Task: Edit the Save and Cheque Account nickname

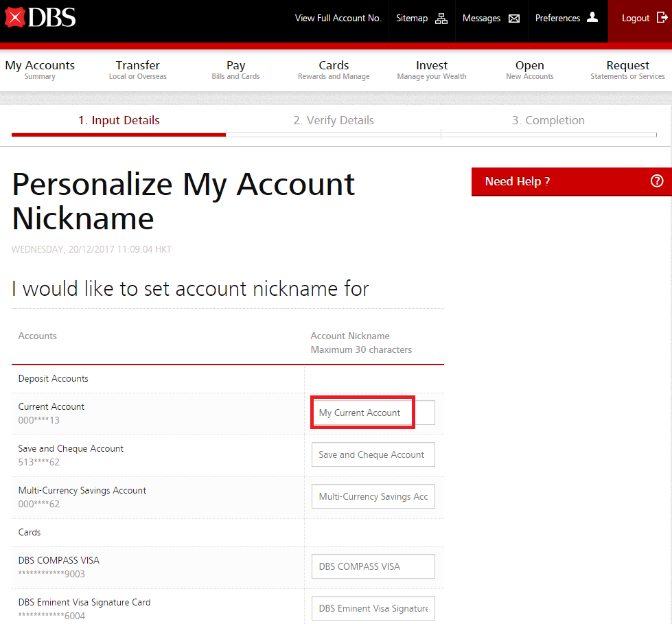Action: pyautogui.click(x=373, y=454)
